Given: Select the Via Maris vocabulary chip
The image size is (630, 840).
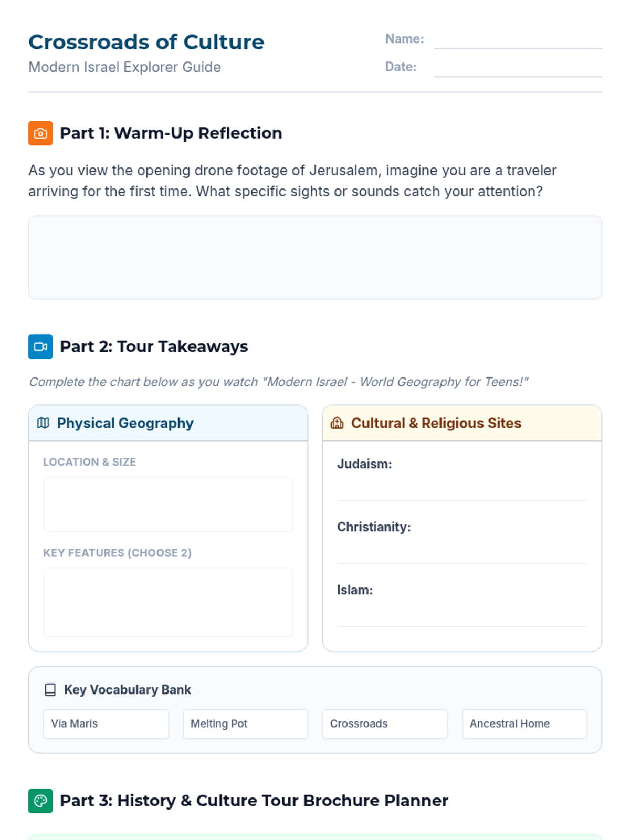Looking at the screenshot, I should tap(106, 723).
